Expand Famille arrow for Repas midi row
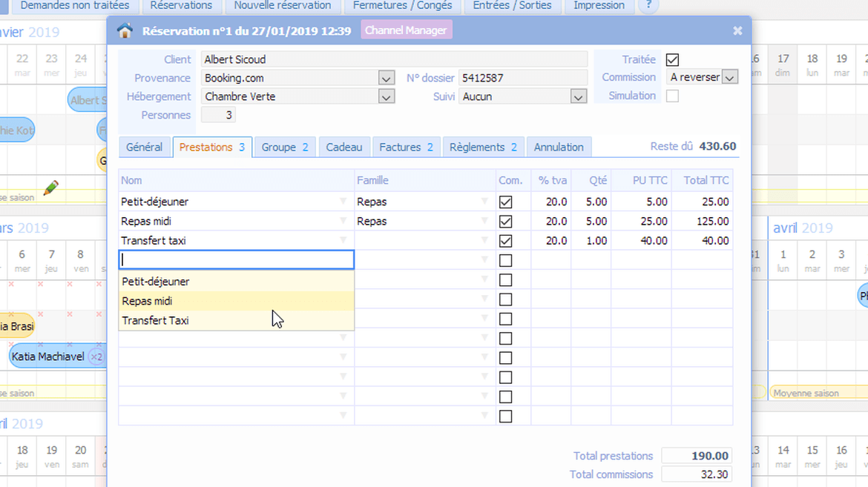This screenshot has width=868, height=487. 484,221
